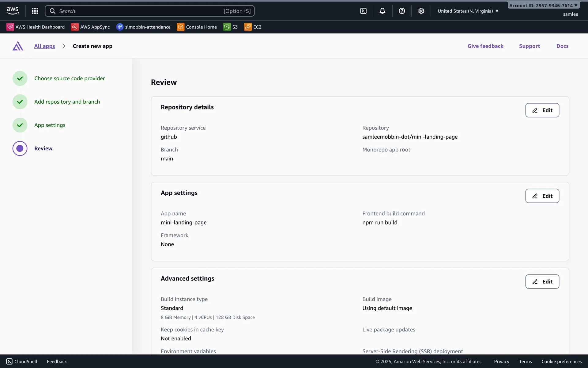Click the Amplify logo icon
The width and height of the screenshot is (588, 368).
pyautogui.click(x=18, y=46)
